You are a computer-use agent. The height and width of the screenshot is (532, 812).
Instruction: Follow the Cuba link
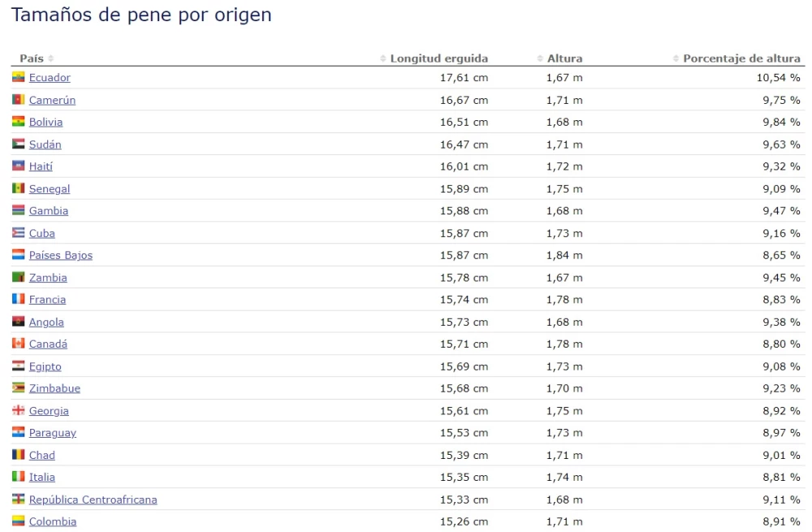point(42,234)
